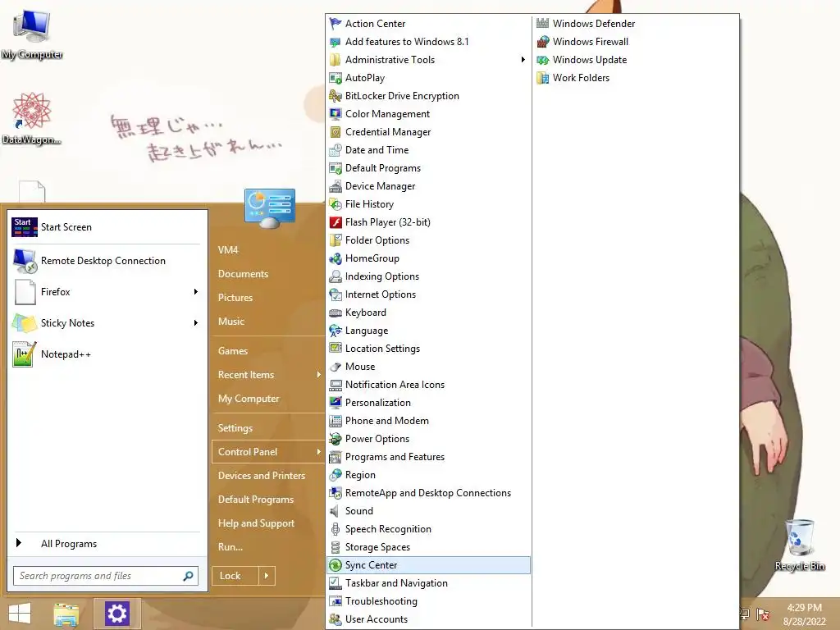Click the Action Center flag in system tray

point(763,614)
